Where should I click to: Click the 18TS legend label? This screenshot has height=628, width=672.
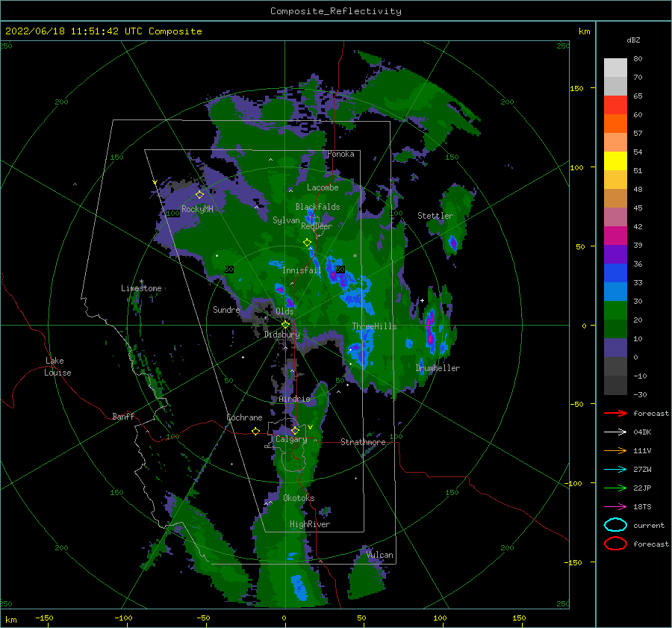(x=642, y=507)
